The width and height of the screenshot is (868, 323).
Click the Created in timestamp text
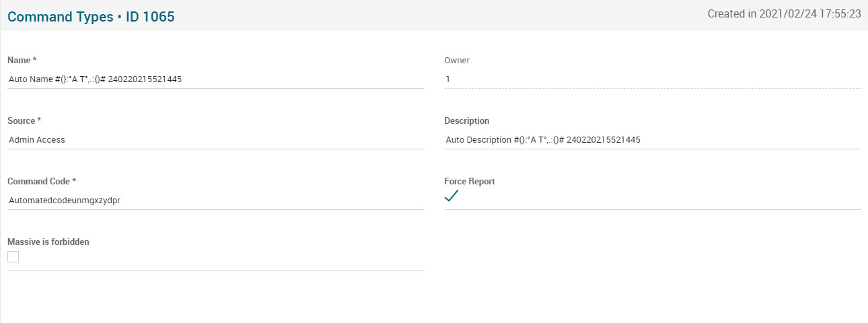tap(784, 13)
